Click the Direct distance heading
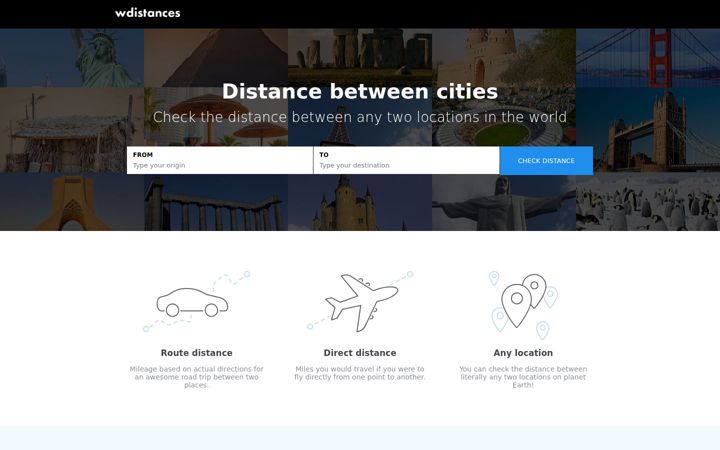The image size is (720, 450). click(360, 353)
